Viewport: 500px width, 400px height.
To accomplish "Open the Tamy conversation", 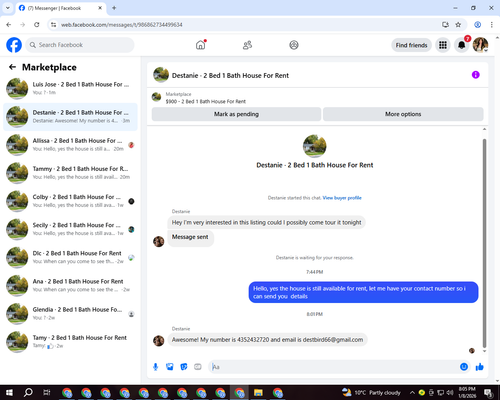I will coord(70,342).
